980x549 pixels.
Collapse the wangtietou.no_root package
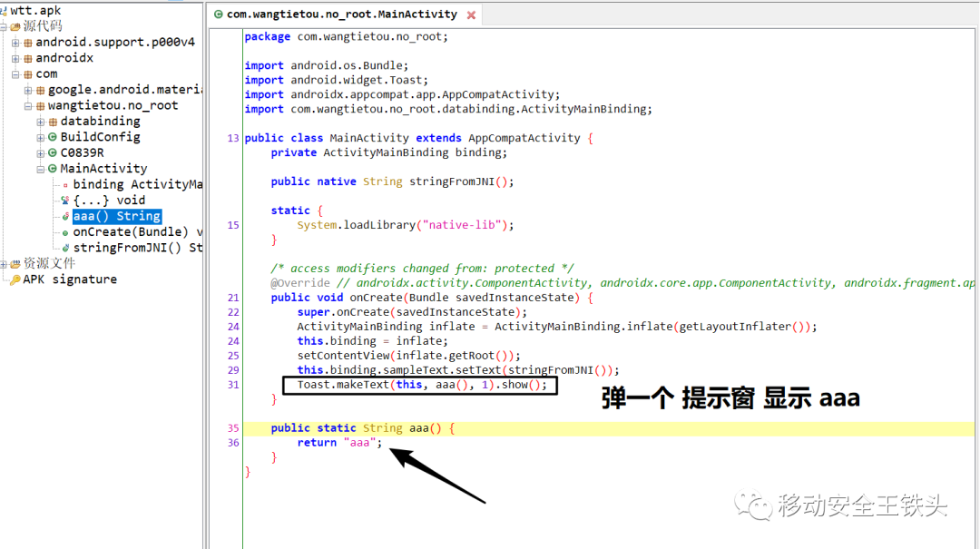28,105
